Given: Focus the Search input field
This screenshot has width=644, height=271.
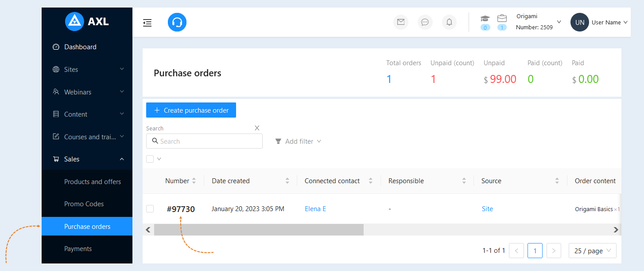Looking at the screenshot, I should (x=204, y=141).
